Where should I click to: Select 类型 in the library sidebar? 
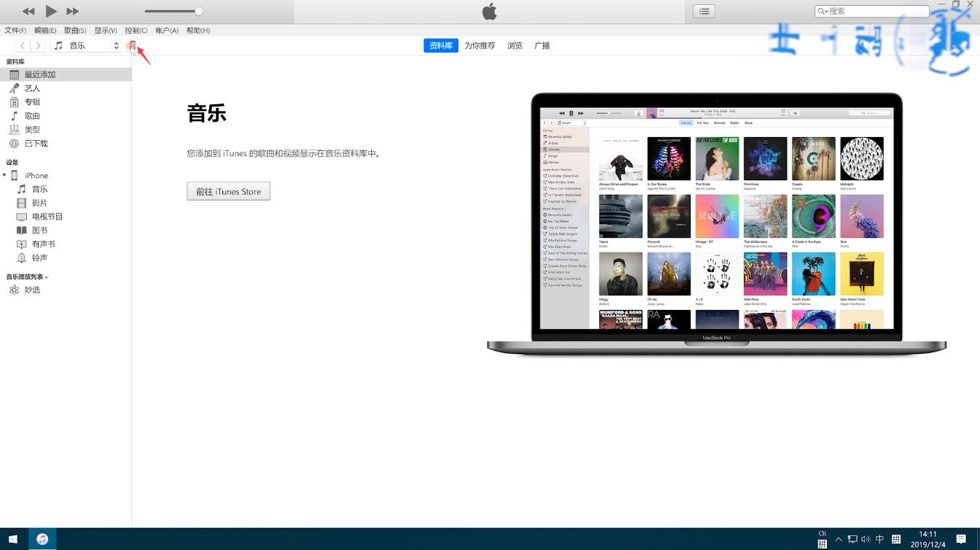(66, 130)
